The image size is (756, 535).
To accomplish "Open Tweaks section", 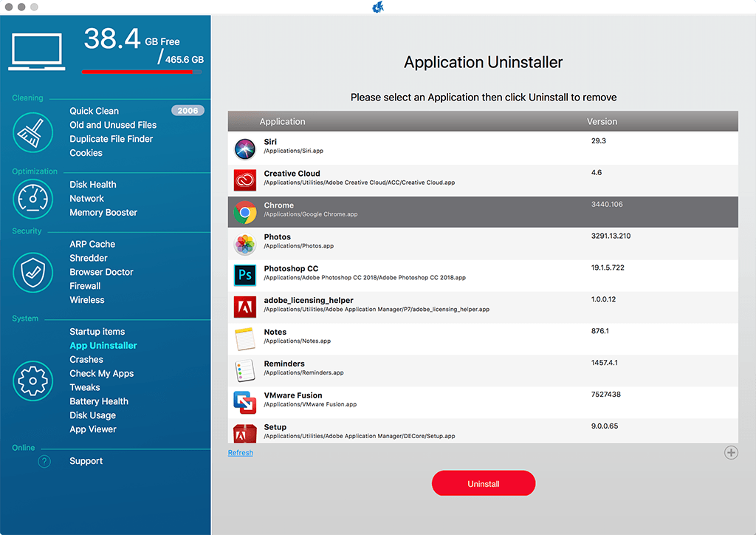I will (x=84, y=388).
